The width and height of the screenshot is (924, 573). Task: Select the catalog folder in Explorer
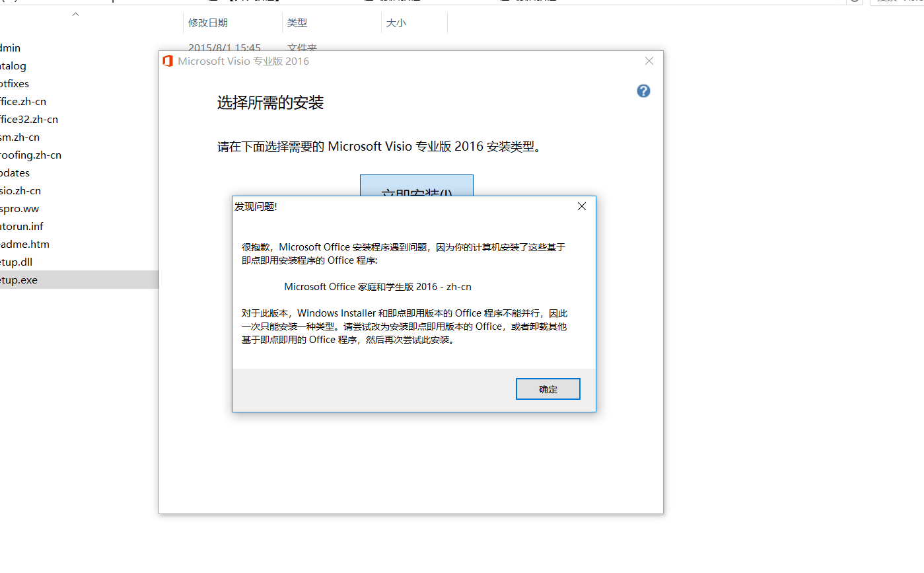tap(13, 65)
